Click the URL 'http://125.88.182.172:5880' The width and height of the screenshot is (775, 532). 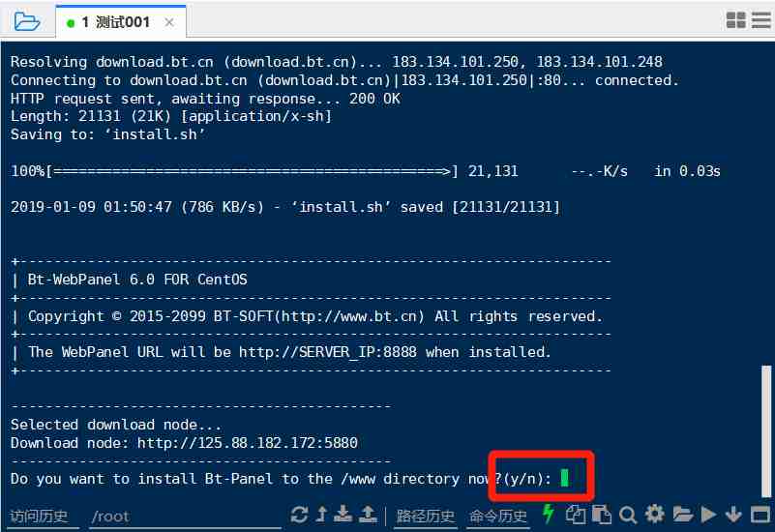click(x=247, y=443)
